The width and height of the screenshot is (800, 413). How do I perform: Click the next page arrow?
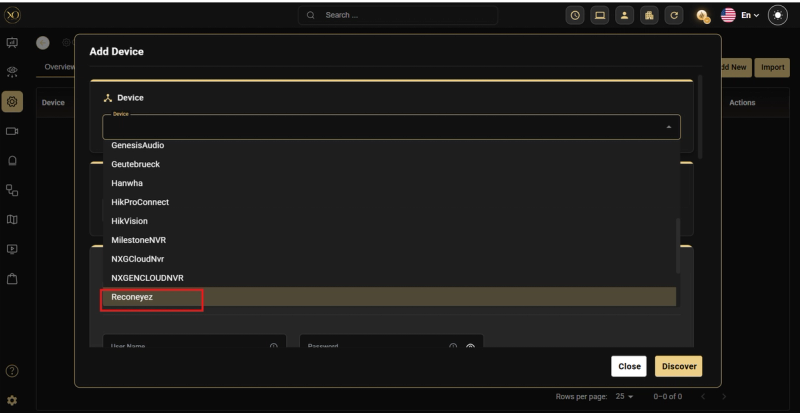[x=723, y=396]
